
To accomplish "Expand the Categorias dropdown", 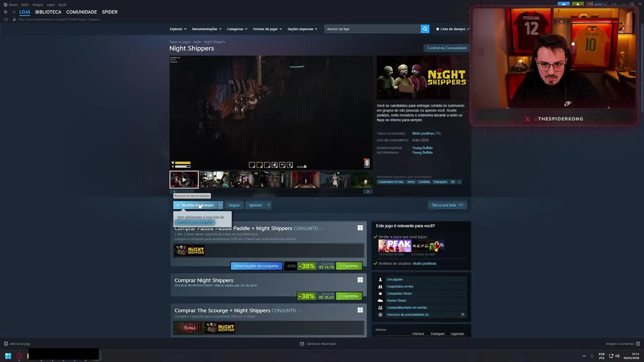I will tap(237, 29).
